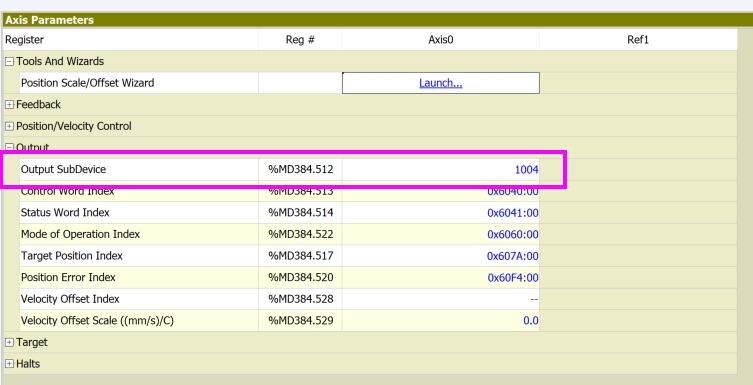Click the Position Scale/Offset Wizard label
Screen dimensions: 753x385
pos(87,83)
